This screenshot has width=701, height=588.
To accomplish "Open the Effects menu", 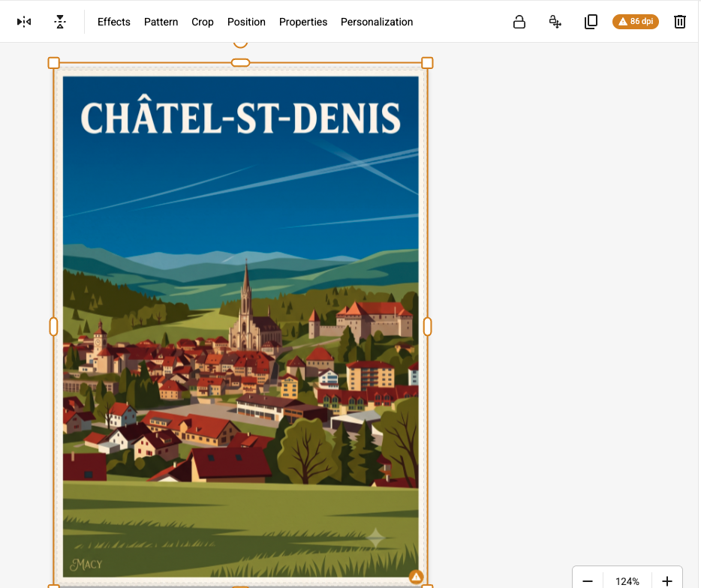I will coord(114,22).
